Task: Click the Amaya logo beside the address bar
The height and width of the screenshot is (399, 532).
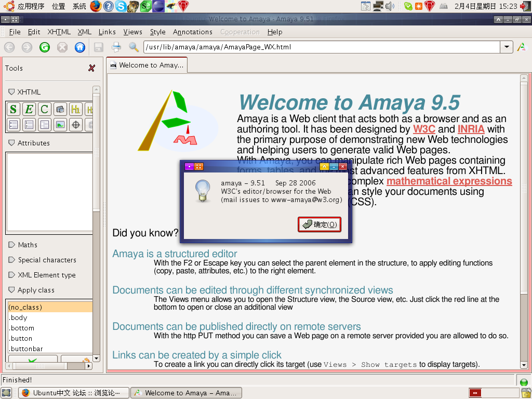Action: coord(522,47)
